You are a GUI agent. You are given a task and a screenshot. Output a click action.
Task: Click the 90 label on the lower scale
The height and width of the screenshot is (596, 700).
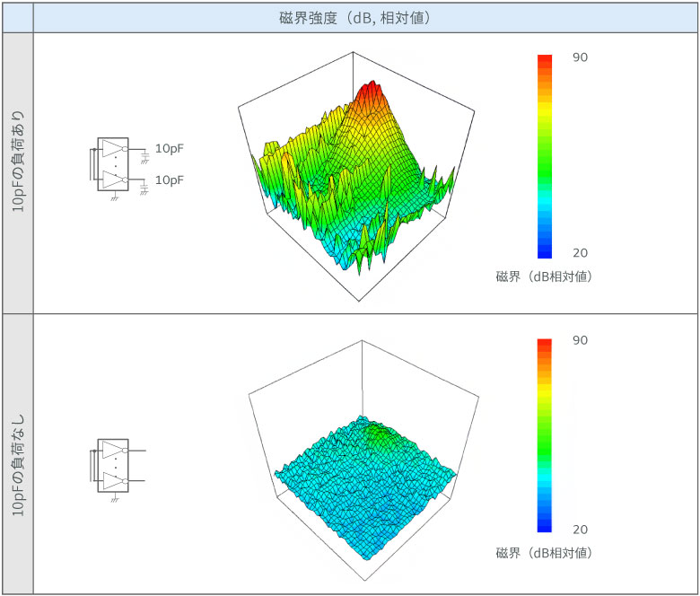click(580, 340)
